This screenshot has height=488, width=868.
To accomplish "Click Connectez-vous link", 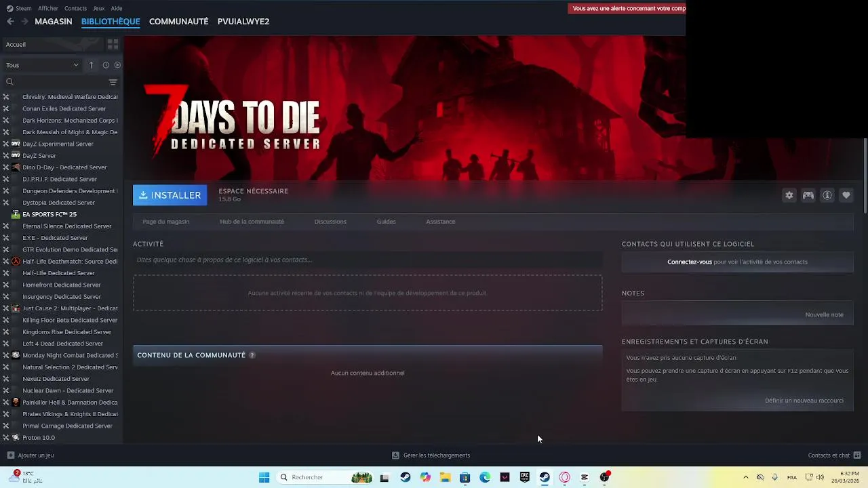I will (x=690, y=262).
